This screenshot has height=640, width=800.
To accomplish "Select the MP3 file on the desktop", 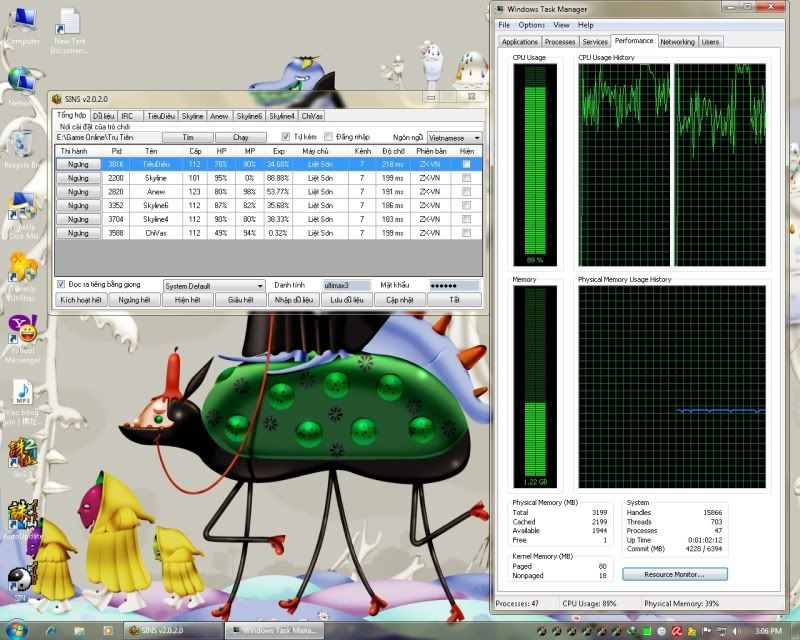I will point(22,402).
